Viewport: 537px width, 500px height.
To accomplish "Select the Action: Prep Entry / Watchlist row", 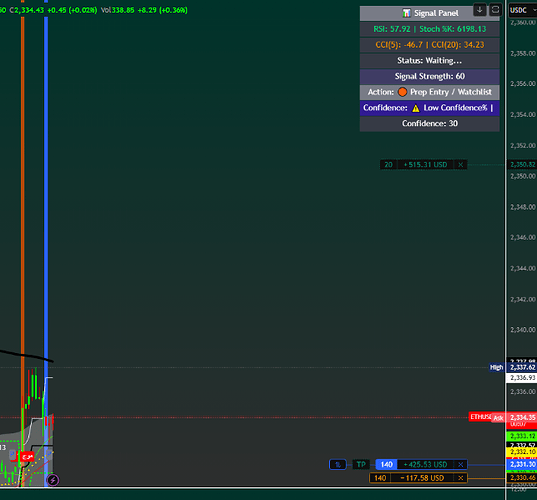I will coord(429,92).
